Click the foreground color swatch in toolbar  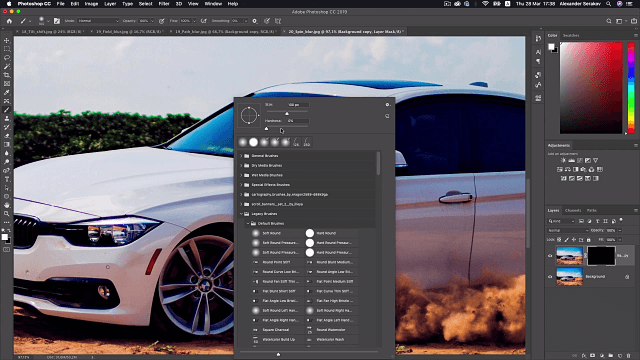point(4,237)
